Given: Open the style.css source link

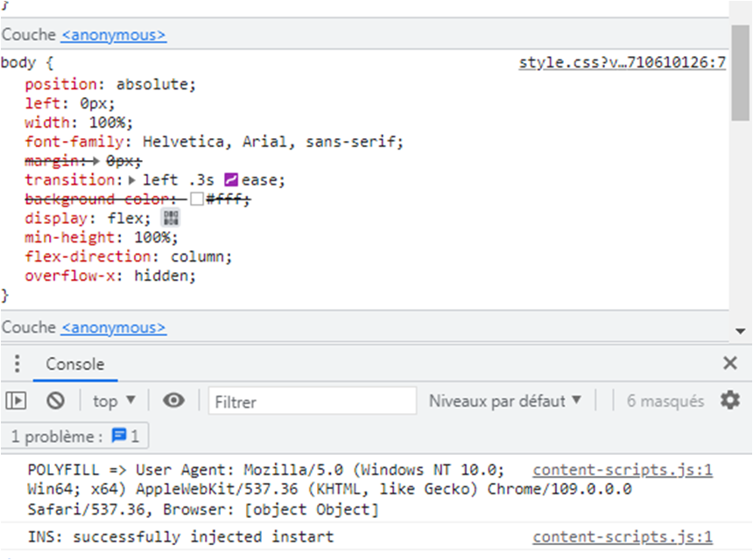Looking at the screenshot, I should [622, 63].
